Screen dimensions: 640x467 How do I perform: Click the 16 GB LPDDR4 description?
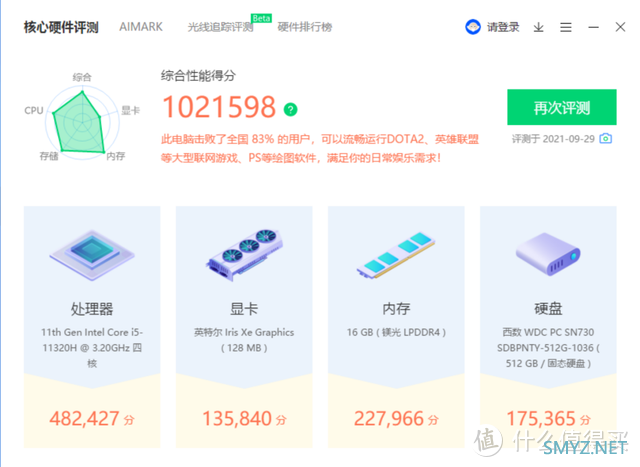[396, 332]
